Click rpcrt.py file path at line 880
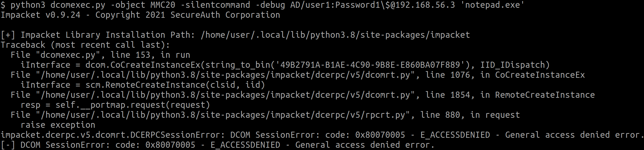644x150 pixels. pos(223,115)
